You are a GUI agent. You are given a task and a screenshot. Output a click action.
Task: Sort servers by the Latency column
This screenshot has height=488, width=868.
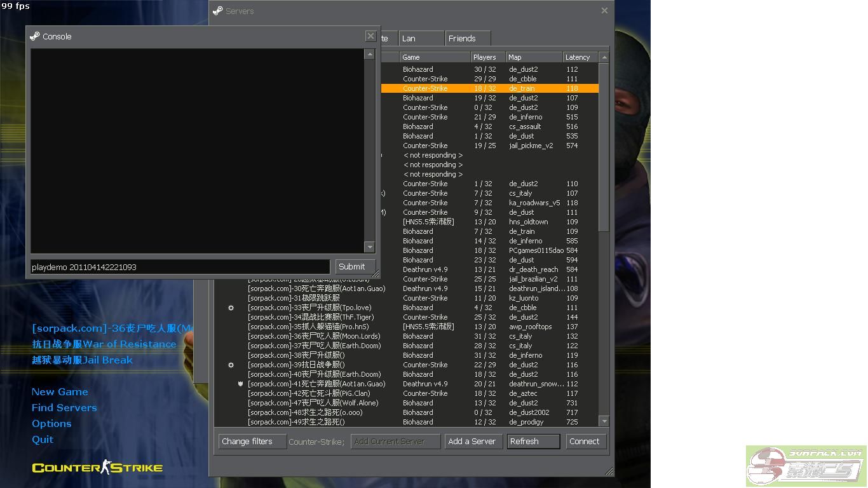point(580,57)
